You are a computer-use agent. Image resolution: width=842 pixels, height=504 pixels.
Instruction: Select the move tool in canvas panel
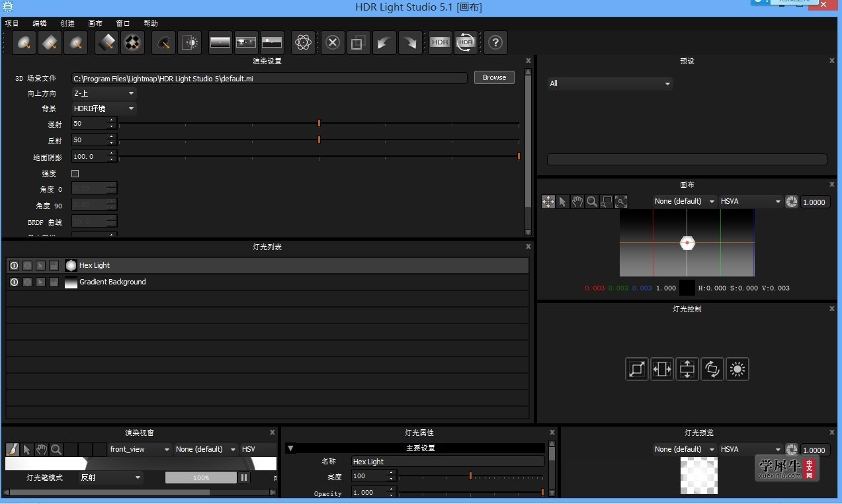pos(548,202)
